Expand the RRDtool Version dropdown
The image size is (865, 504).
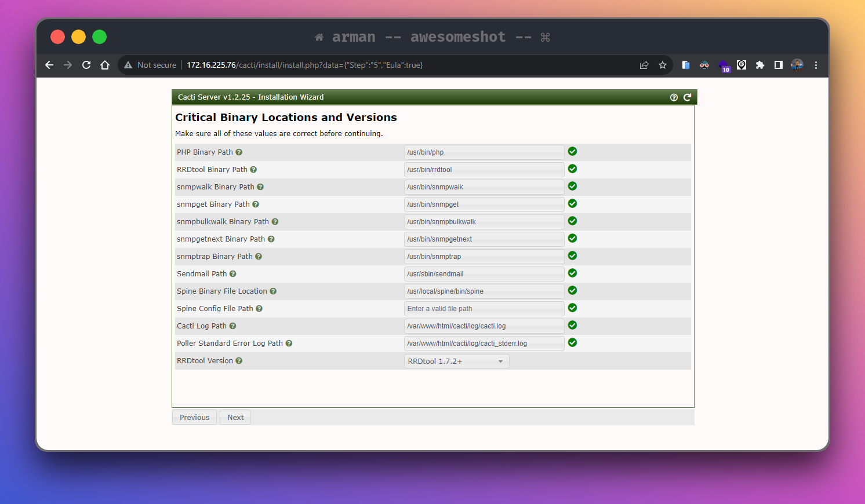(456, 361)
